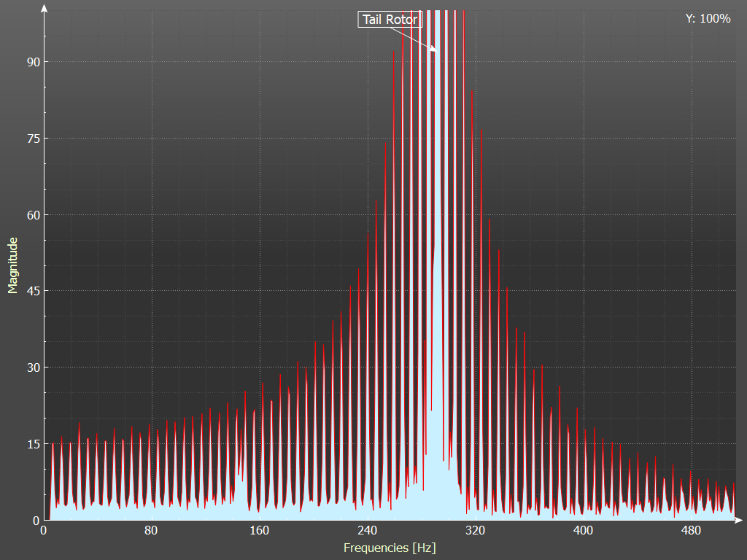The height and width of the screenshot is (560, 747).
Task: Click the Y-axis arrowhead at the top
Action: 45,9
